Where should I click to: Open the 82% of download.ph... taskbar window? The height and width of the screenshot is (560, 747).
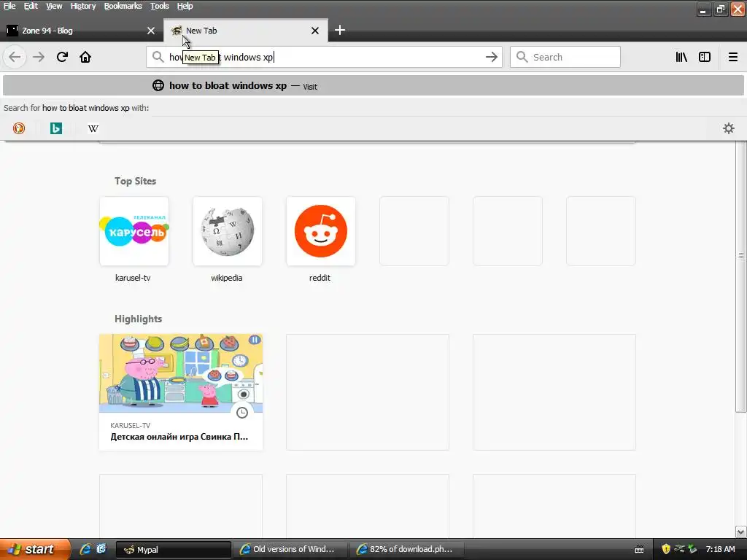[407, 550]
